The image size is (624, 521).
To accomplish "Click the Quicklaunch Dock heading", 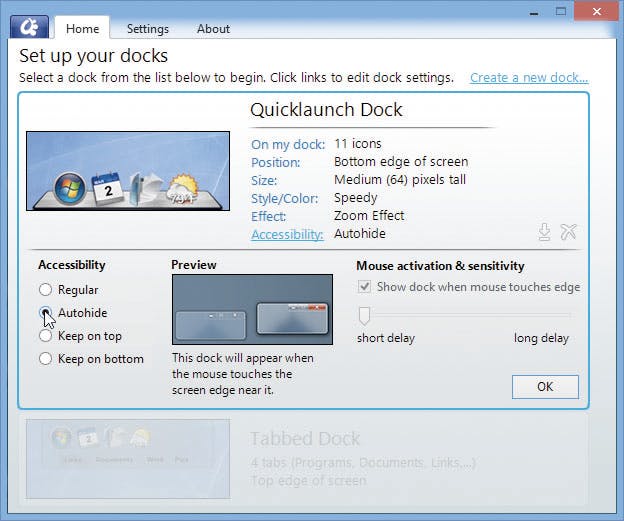I will (x=326, y=110).
